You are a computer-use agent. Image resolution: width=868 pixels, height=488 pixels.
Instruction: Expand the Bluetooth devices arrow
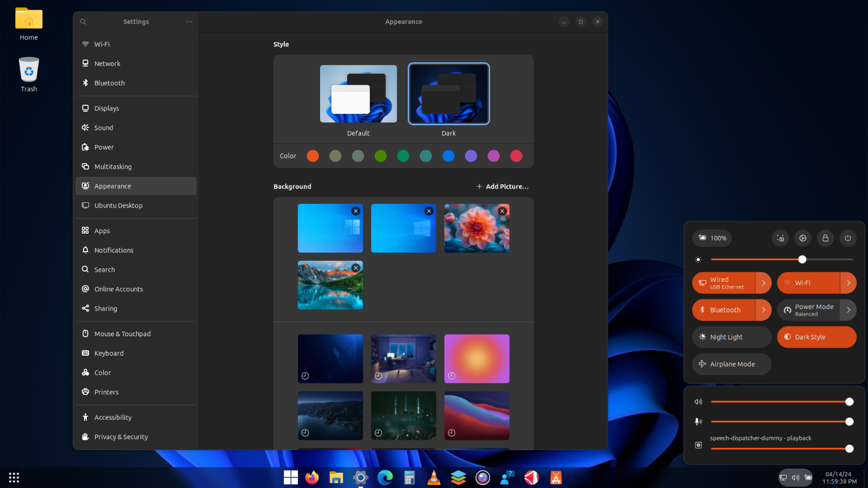click(x=763, y=310)
